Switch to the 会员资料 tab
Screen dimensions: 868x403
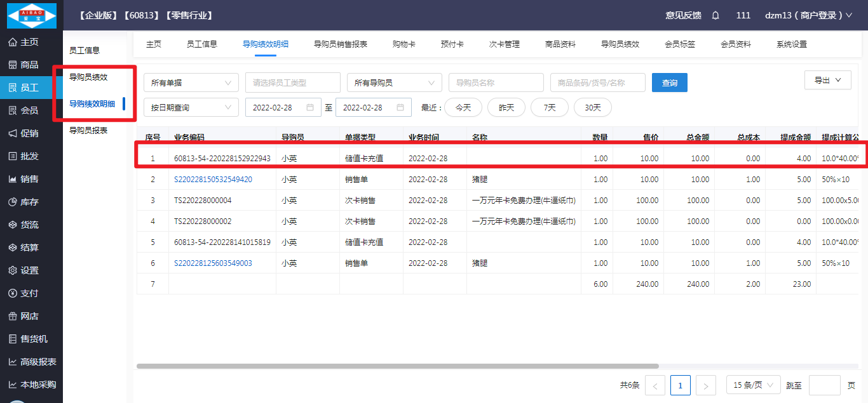(x=735, y=44)
